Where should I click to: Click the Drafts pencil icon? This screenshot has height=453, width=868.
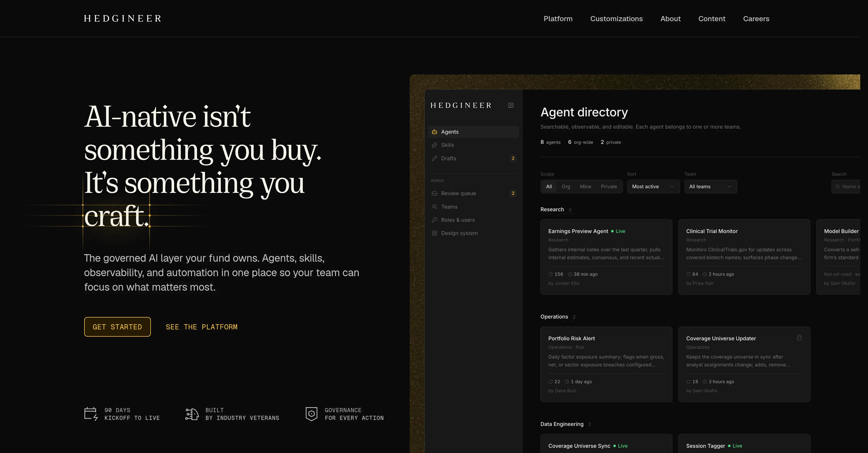[434, 158]
